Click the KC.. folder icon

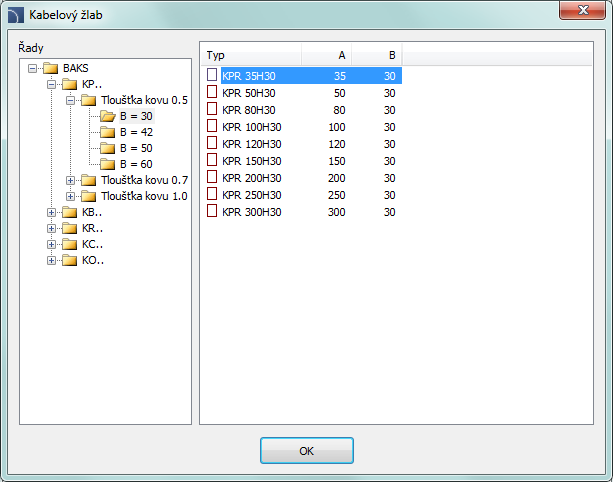(x=70, y=245)
